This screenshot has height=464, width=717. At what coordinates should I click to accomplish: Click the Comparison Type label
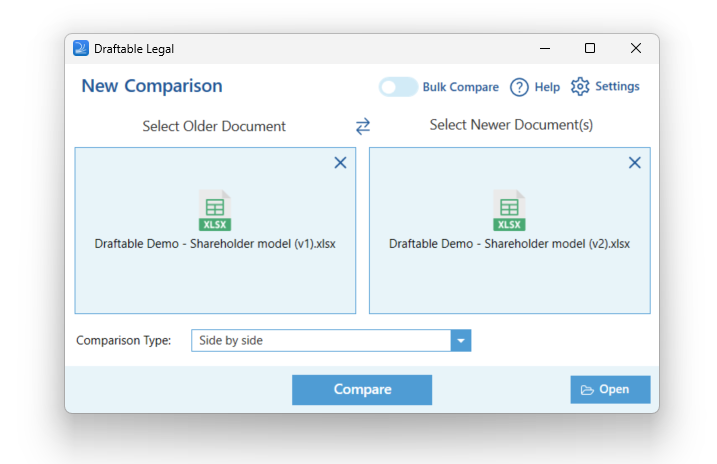(123, 341)
